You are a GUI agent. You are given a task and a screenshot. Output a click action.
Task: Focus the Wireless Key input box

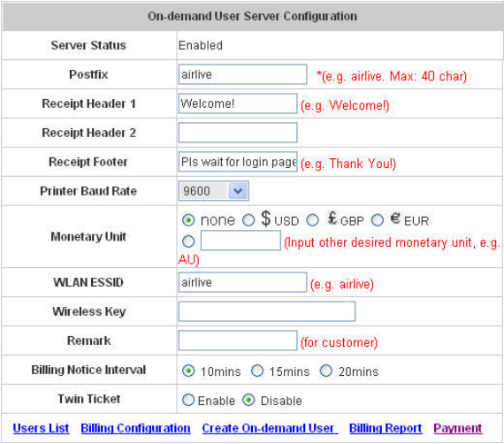click(267, 311)
